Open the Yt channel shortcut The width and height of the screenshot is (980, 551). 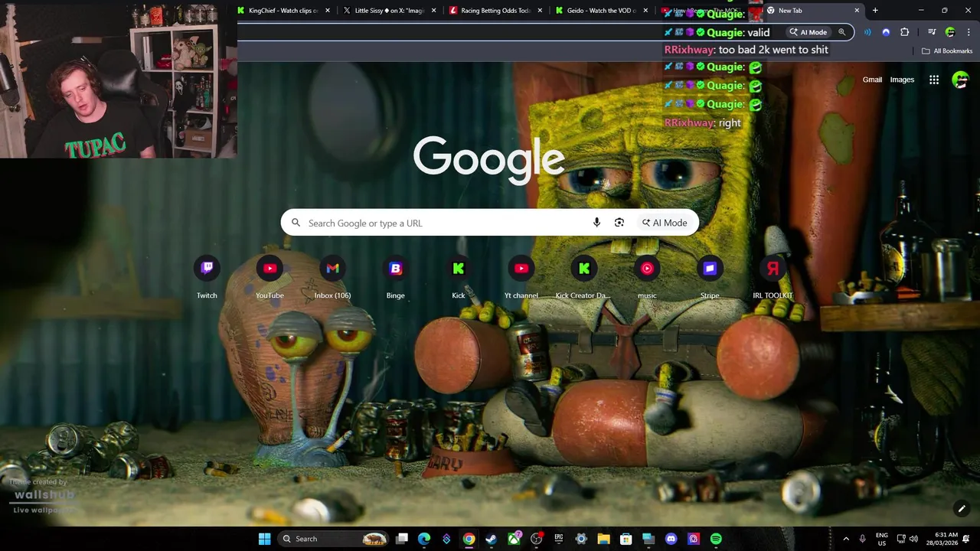tap(521, 278)
